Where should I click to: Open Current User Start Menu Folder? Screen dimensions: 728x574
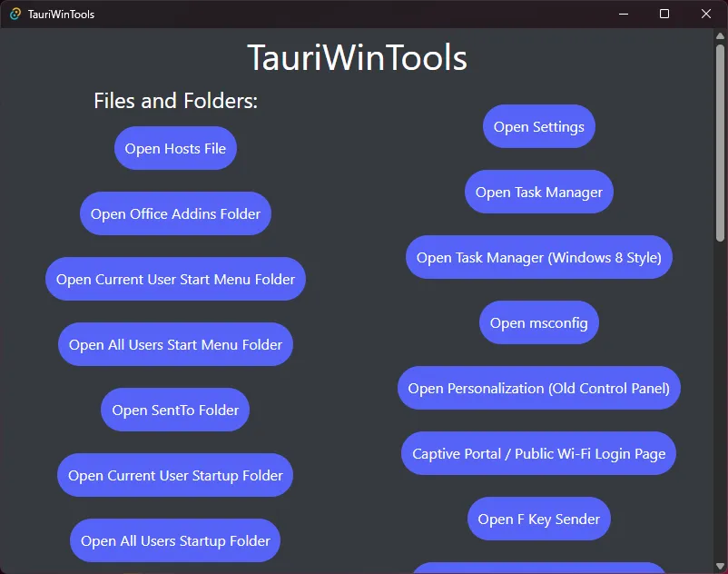click(x=174, y=278)
